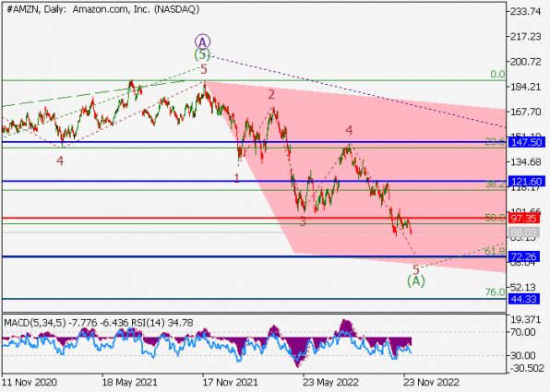The image size is (550, 392).
Task: Select the 147.50 blue price level label
Action: pyautogui.click(x=527, y=142)
